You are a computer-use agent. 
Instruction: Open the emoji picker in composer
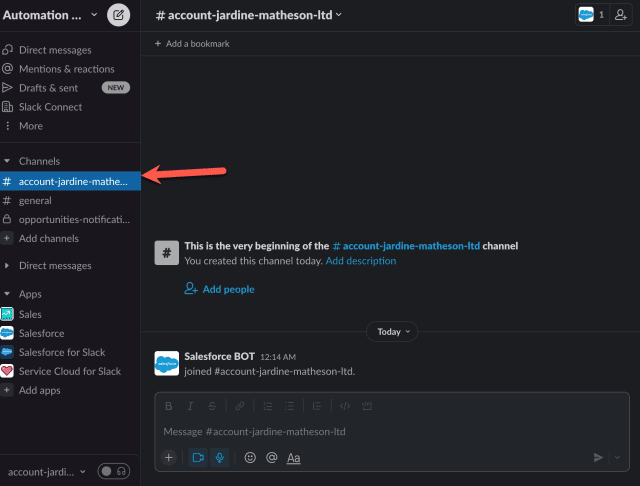250,457
